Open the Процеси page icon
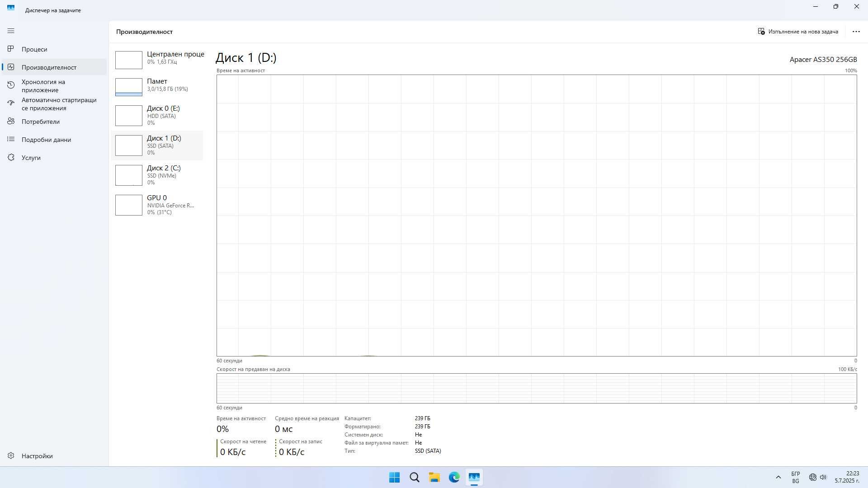This screenshot has height=488, width=868. click(x=11, y=49)
